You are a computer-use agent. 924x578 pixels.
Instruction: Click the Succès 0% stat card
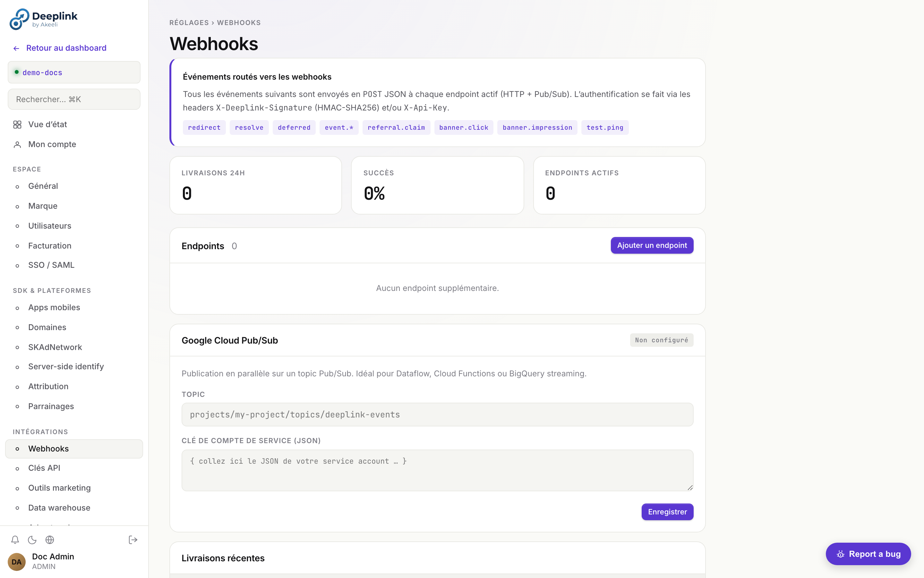pyautogui.click(x=437, y=185)
